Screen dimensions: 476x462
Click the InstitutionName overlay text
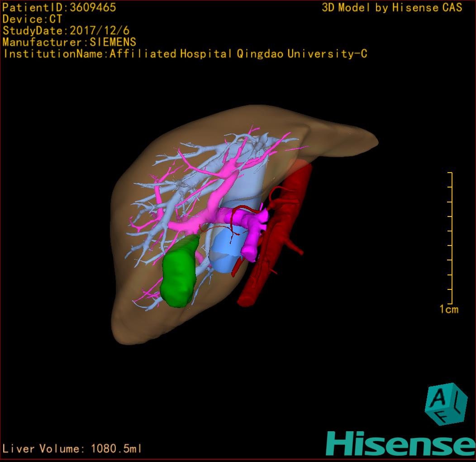click(185, 54)
